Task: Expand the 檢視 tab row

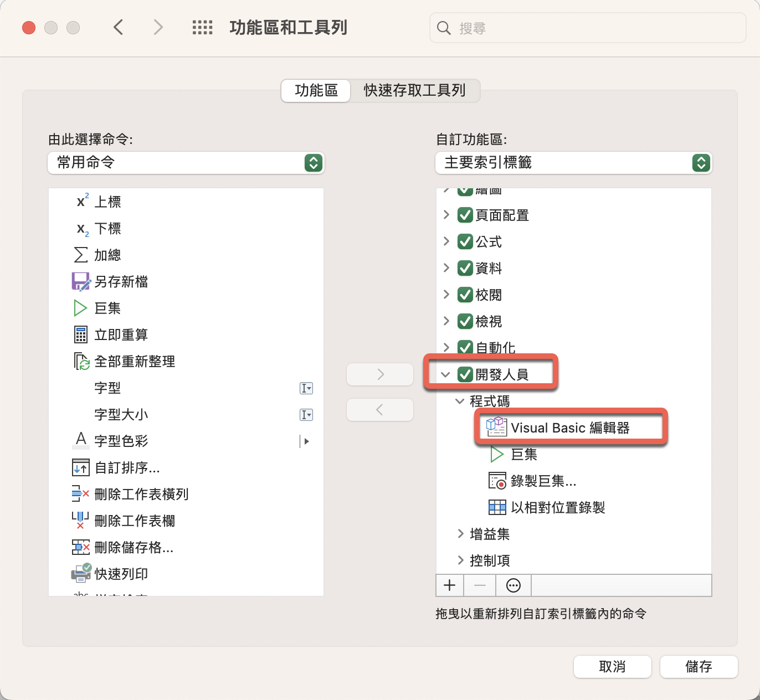Action: (446, 321)
